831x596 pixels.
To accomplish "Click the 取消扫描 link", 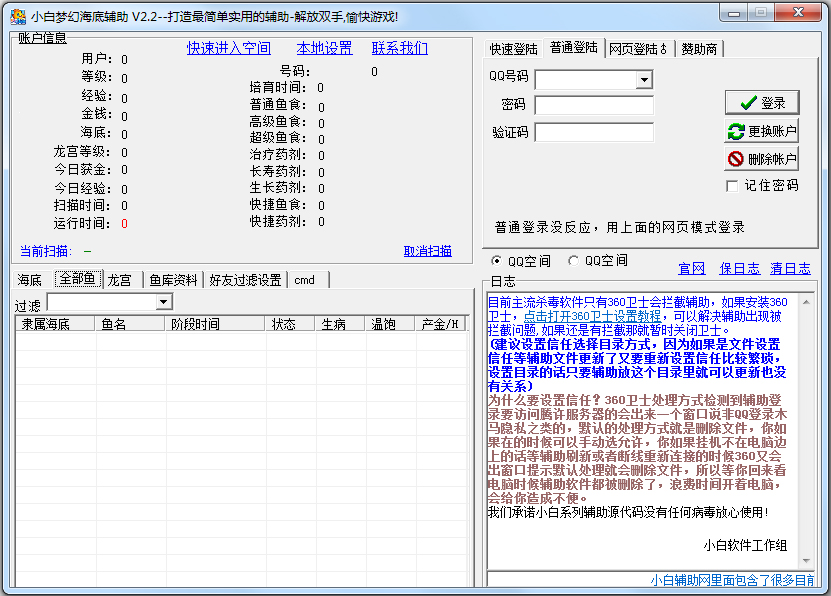I will [427, 251].
